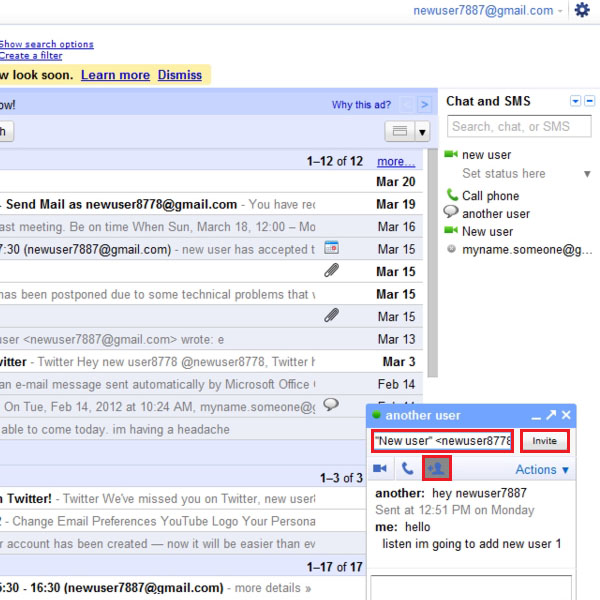Click the chat bubble icon on the Feb 14 email

tap(331, 404)
